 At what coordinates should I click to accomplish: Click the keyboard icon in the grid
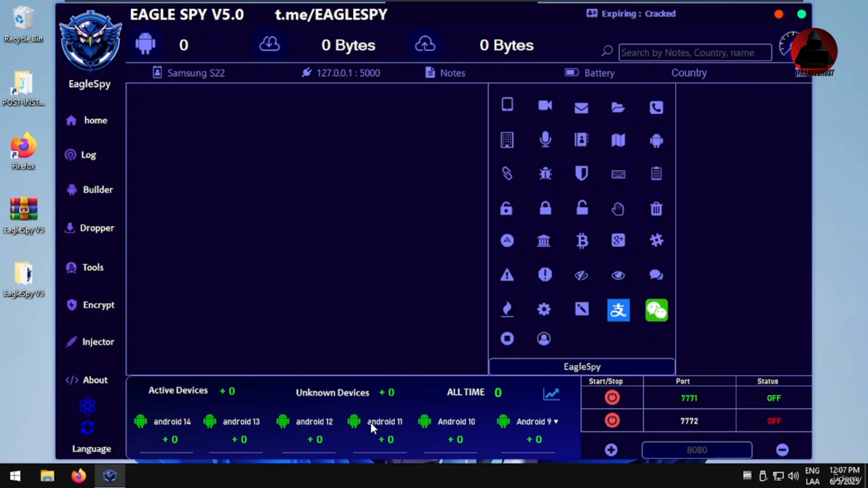(x=618, y=174)
